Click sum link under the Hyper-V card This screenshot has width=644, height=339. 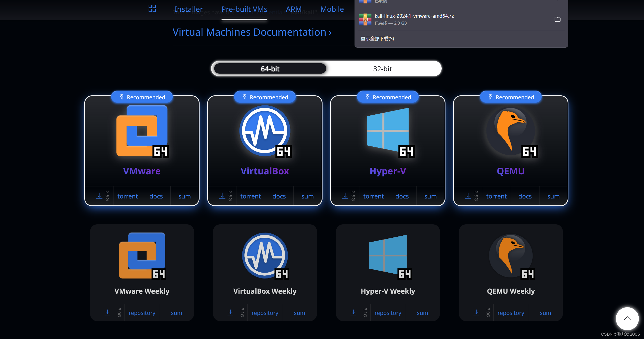click(x=430, y=196)
